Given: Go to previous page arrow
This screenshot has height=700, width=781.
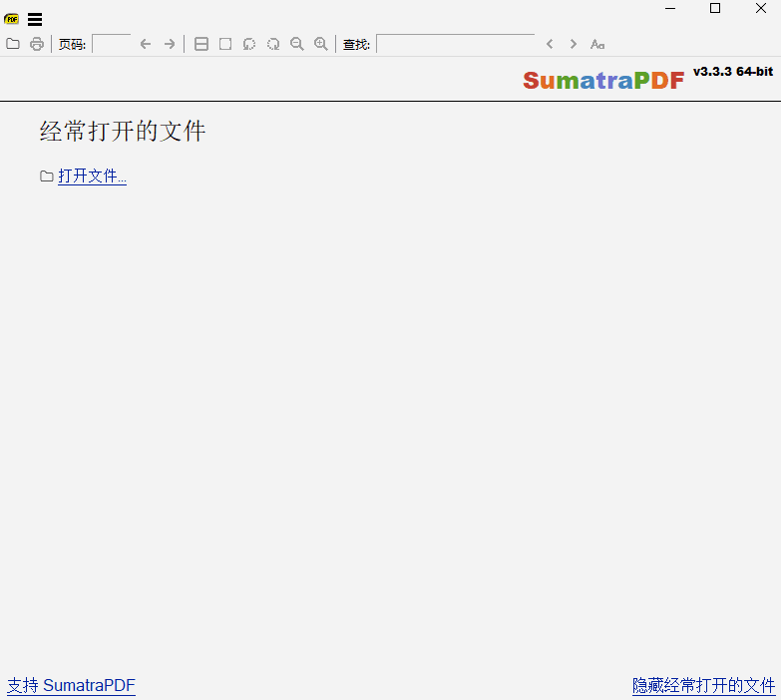Looking at the screenshot, I should pyautogui.click(x=146, y=44).
